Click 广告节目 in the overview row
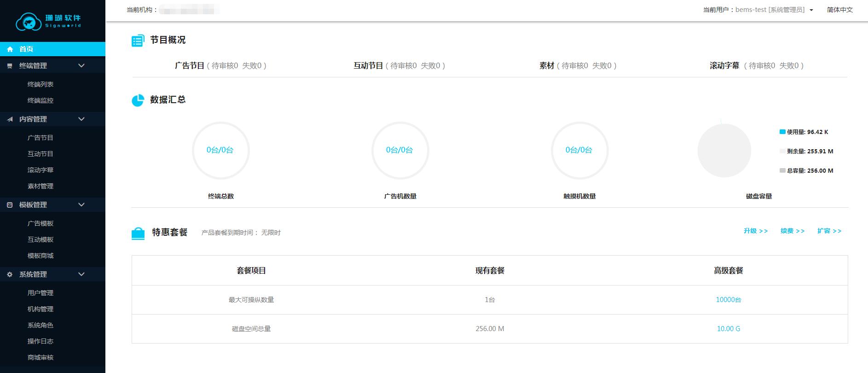The image size is (868, 373). point(190,66)
